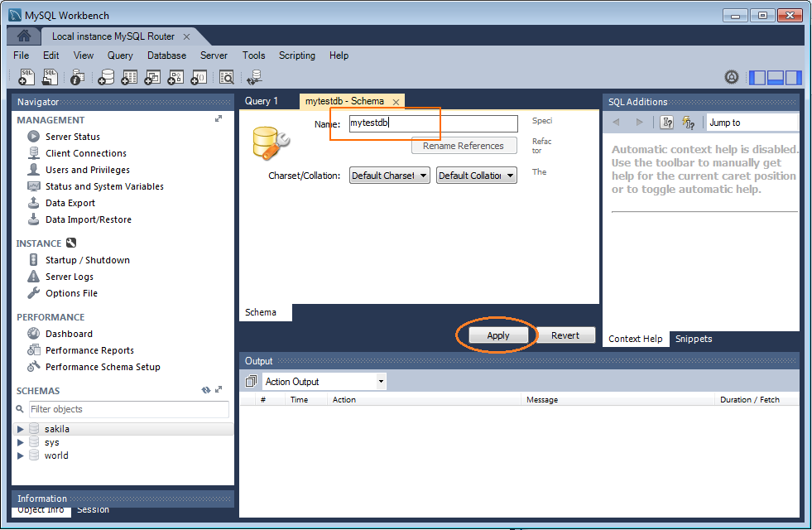Viewport: 812px width, 530px height.
Task: Close the Local instance MySQL Router tab
Action: tap(186, 36)
